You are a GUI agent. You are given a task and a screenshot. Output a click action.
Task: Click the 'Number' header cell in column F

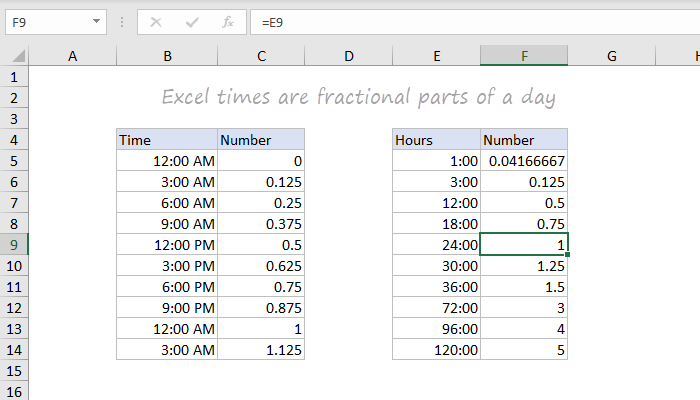(x=524, y=140)
